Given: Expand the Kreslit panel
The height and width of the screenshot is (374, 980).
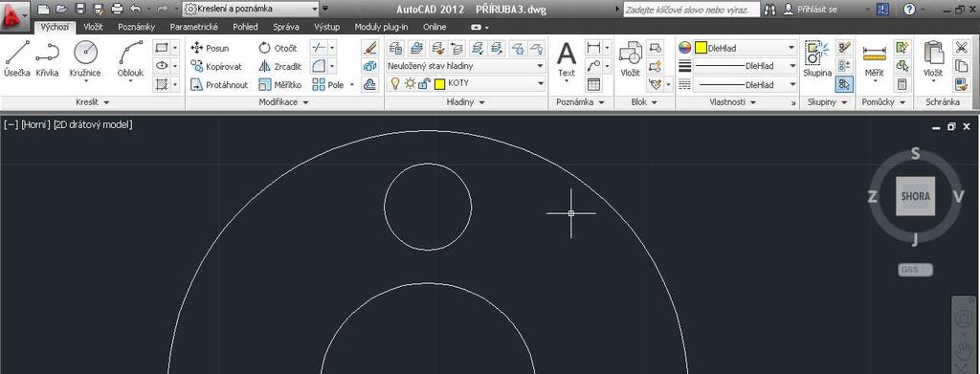Looking at the screenshot, I should [x=93, y=101].
